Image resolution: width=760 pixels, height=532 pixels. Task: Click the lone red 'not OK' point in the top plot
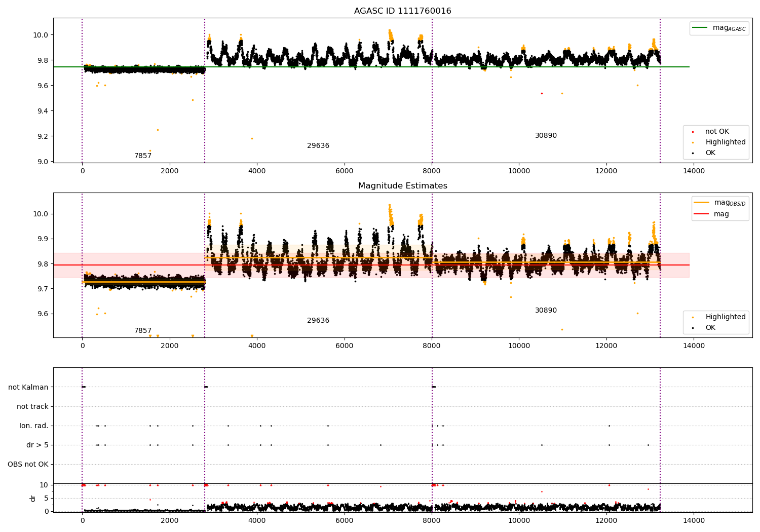tap(542, 93)
